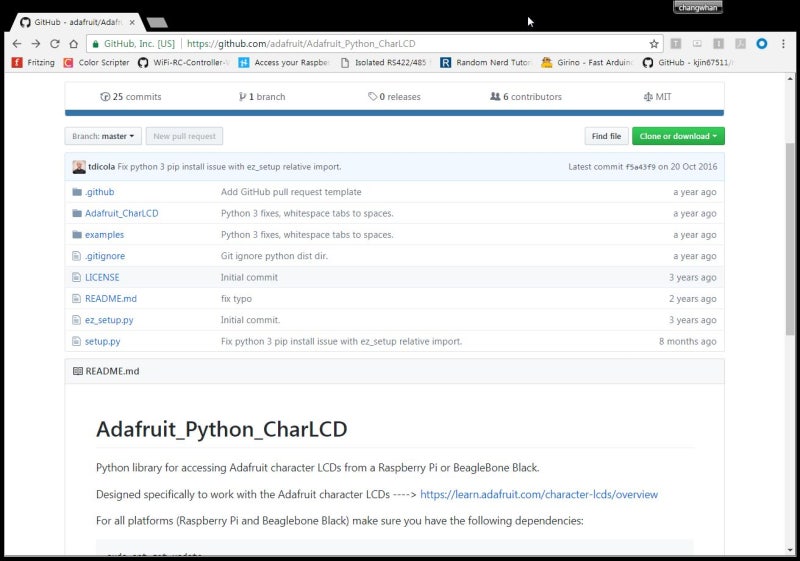Click the Fritzing bookmark icon
This screenshot has width=800, height=561.
pyautogui.click(x=16, y=62)
